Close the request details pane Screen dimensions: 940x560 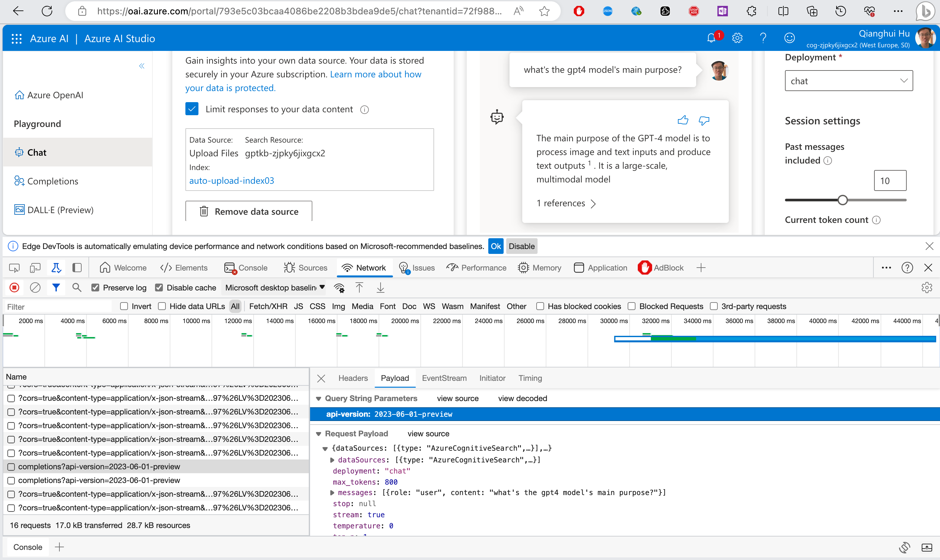pos(321,379)
